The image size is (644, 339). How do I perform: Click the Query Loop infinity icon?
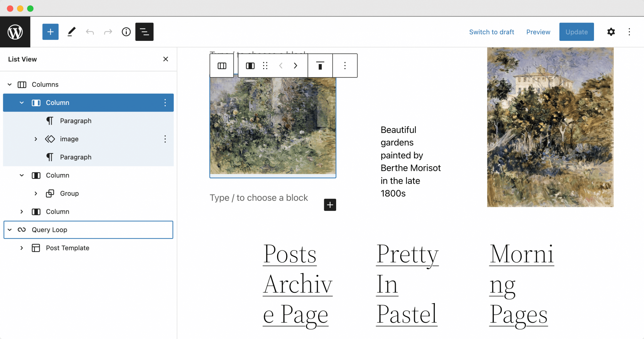coord(22,230)
